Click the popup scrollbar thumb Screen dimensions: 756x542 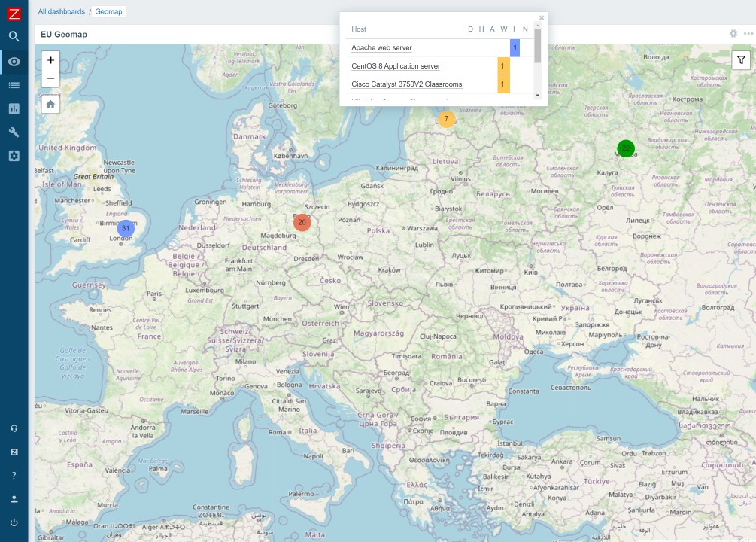tap(538, 46)
